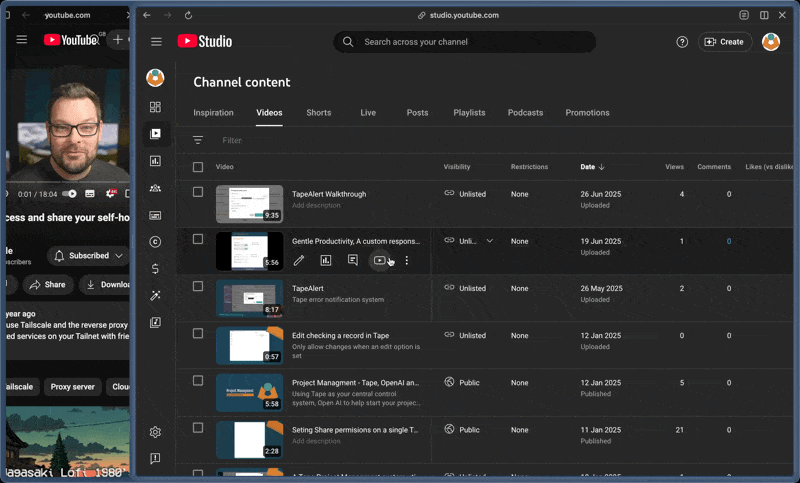800x483 pixels.
Task: Open comments icon for Gentle Productivity video
Action: (x=353, y=260)
